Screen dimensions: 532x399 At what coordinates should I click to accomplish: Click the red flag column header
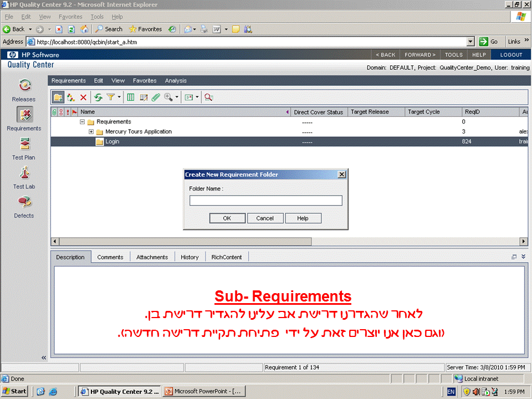[74, 112]
